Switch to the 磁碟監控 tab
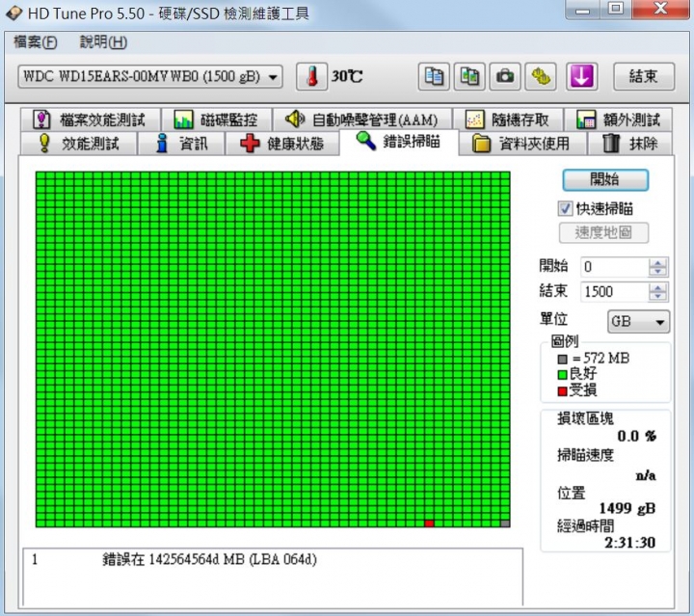 click(217, 120)
